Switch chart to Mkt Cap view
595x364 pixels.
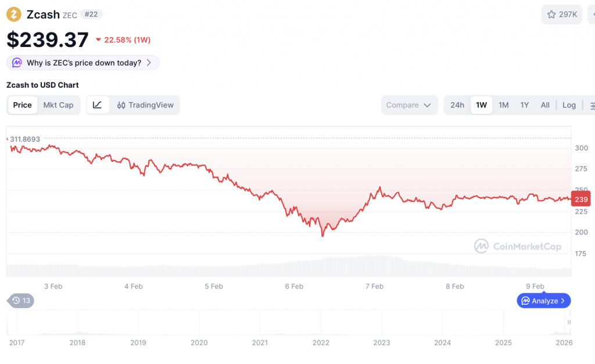point(58,105)
